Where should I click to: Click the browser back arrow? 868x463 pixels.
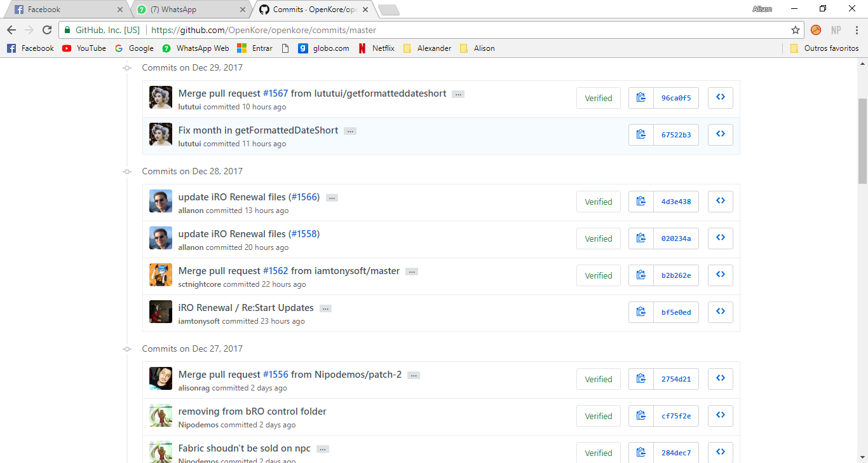point(11,30)
